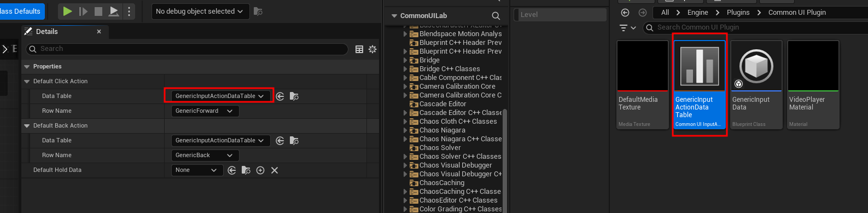
Task: Clear the Default Hold Data value
Action: 275,170
